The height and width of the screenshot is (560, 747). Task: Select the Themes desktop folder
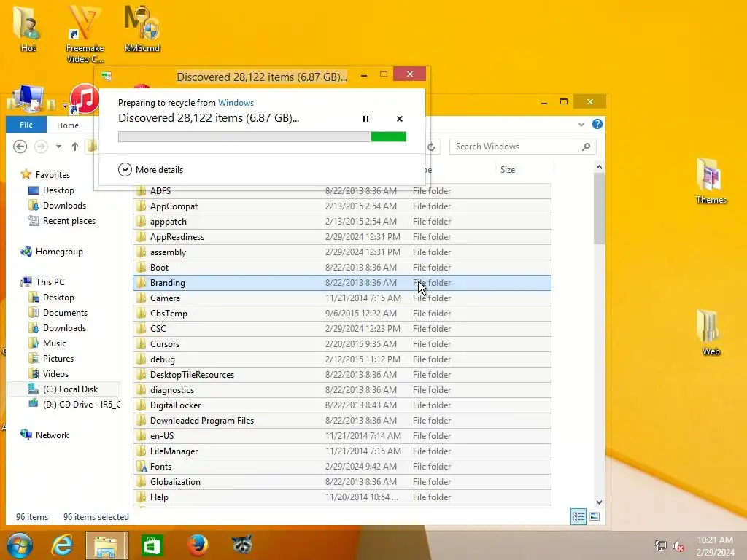coord(711,181)
